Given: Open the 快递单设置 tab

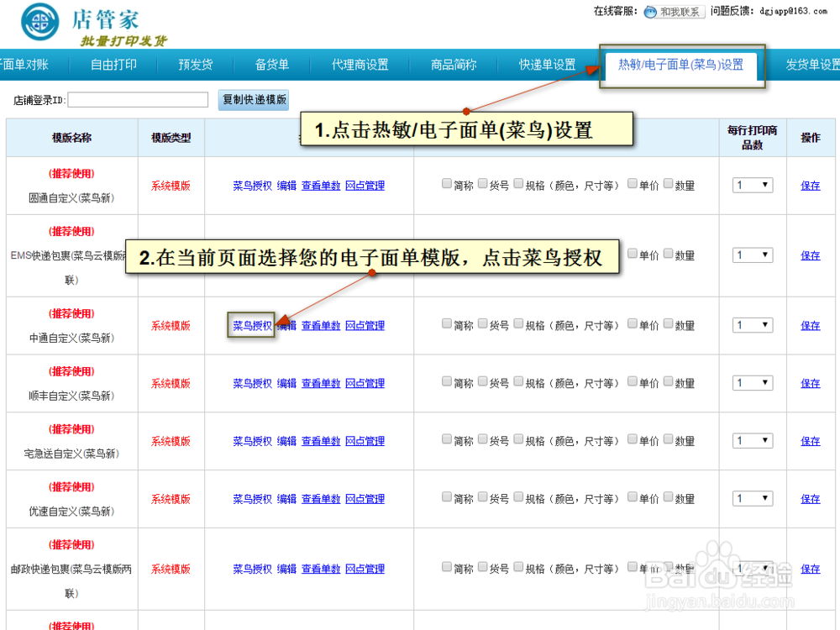Looking at the screenshot, I should tap(547, 65).
